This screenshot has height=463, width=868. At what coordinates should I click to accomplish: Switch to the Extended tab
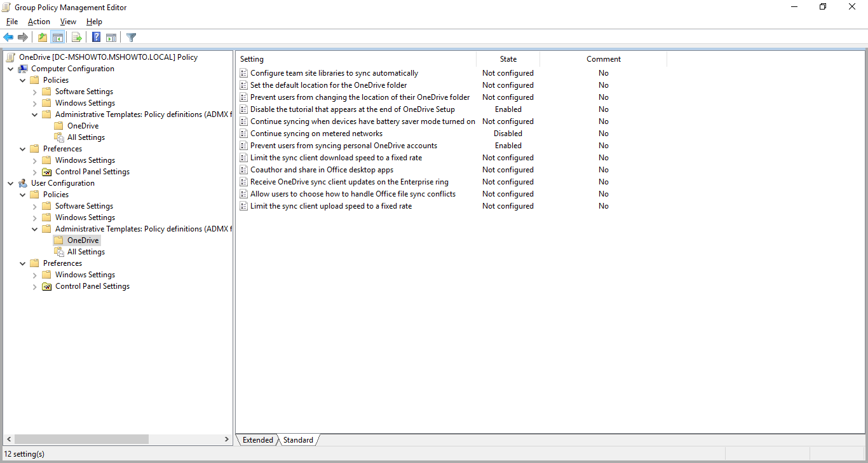click(257, 440)
